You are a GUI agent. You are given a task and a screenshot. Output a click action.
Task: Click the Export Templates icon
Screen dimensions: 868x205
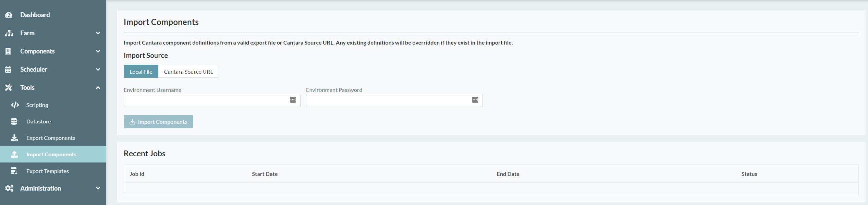[x=14, y=171]
